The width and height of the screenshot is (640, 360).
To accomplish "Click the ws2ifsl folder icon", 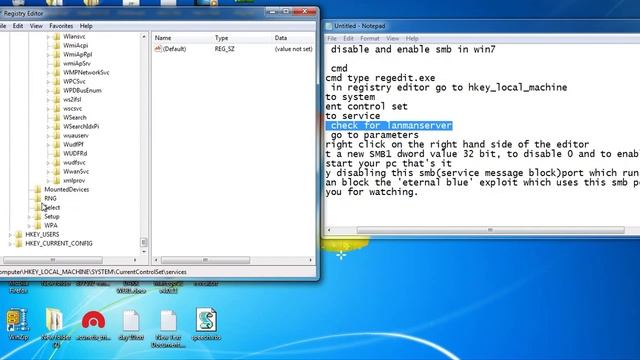I will (x=57, y=99).
